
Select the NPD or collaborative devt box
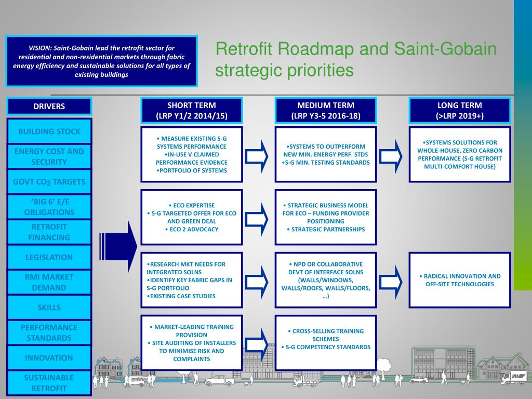click(326, 280)
